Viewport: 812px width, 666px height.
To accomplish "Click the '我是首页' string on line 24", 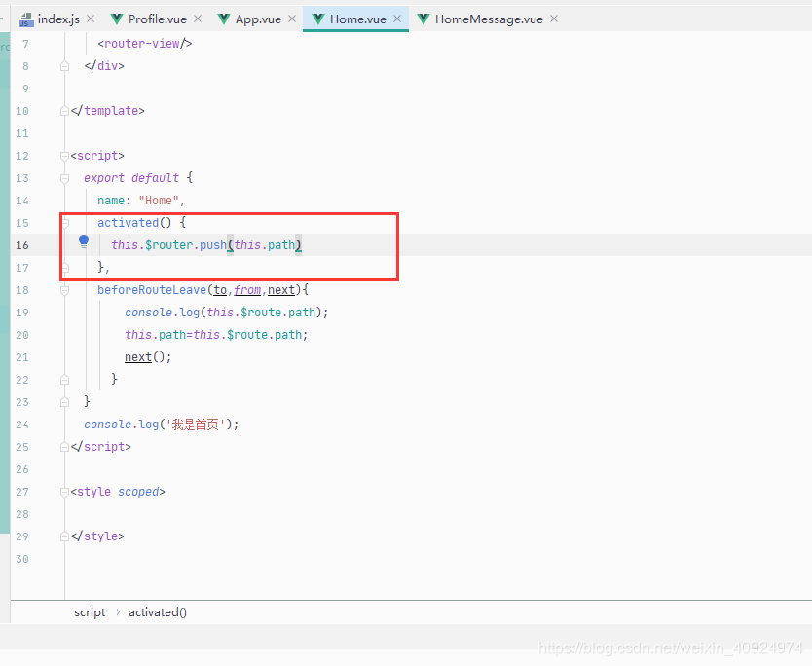I will tap(196, 425).
